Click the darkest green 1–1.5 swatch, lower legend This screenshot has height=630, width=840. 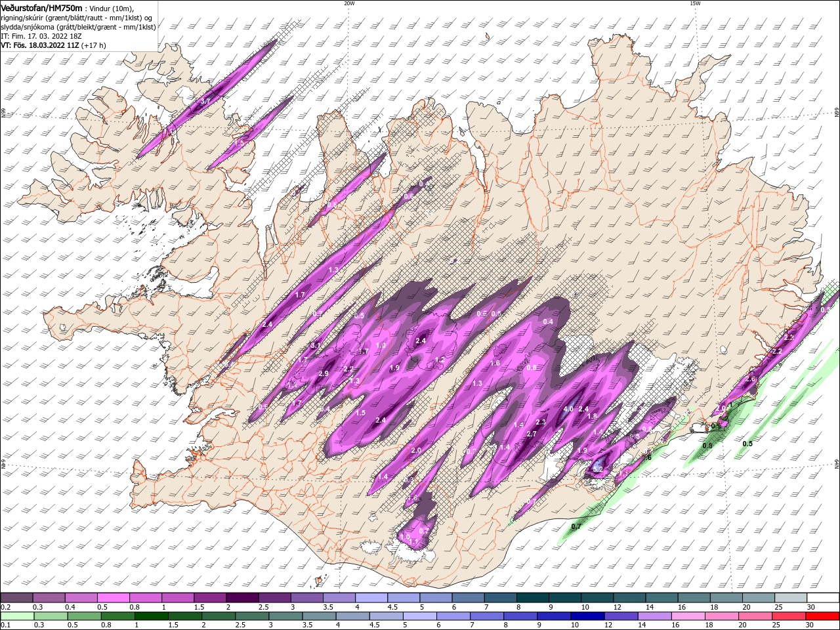point(152,616)
